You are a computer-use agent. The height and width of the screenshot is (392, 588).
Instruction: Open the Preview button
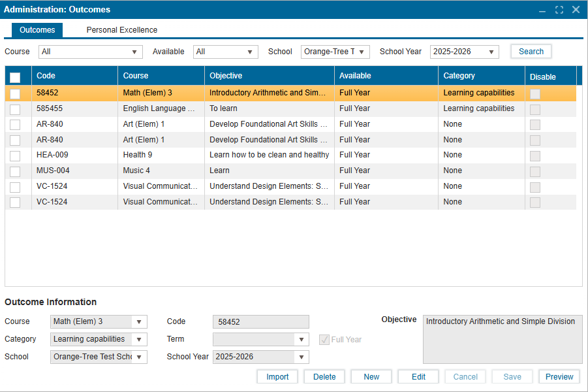pyautogui.click(x=559, y=377)
